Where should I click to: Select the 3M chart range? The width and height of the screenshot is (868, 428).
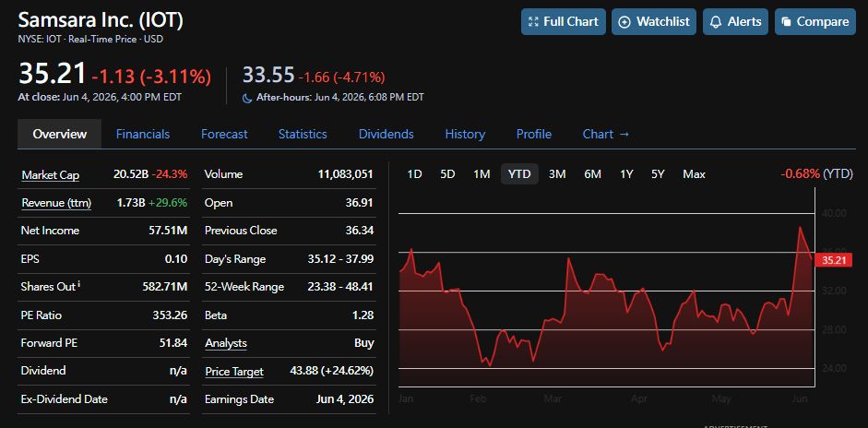557,174
